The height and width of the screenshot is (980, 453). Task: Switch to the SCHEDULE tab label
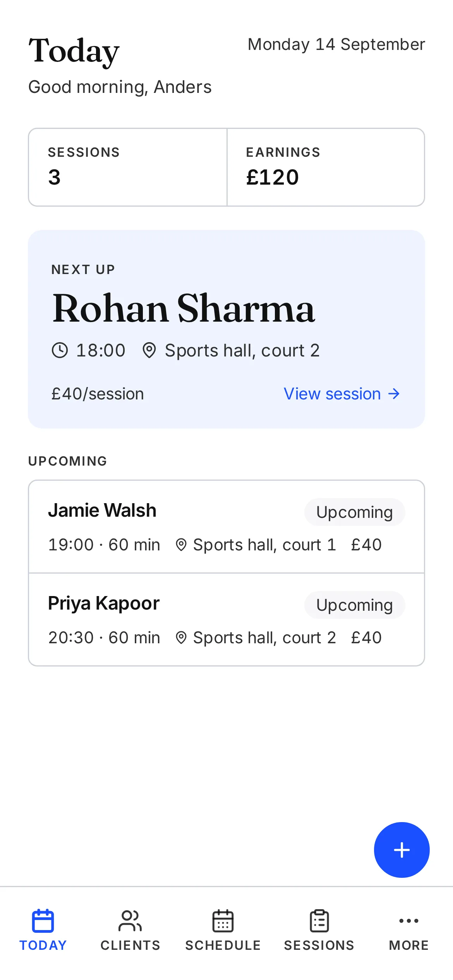pyautogui.click(x=223, y=946)
